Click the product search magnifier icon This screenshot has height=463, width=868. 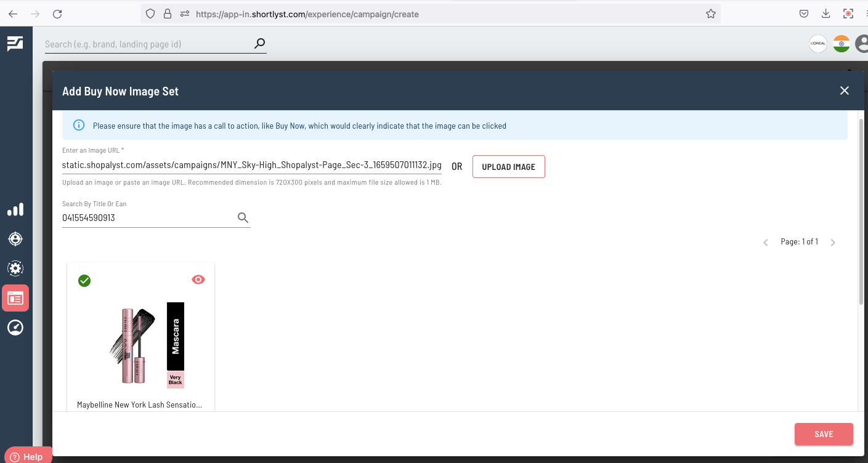(x=243, y=217)
